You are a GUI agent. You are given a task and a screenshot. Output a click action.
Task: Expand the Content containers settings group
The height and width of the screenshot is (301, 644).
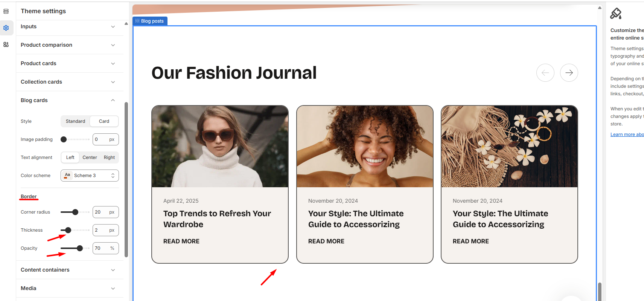click(70, 270)
